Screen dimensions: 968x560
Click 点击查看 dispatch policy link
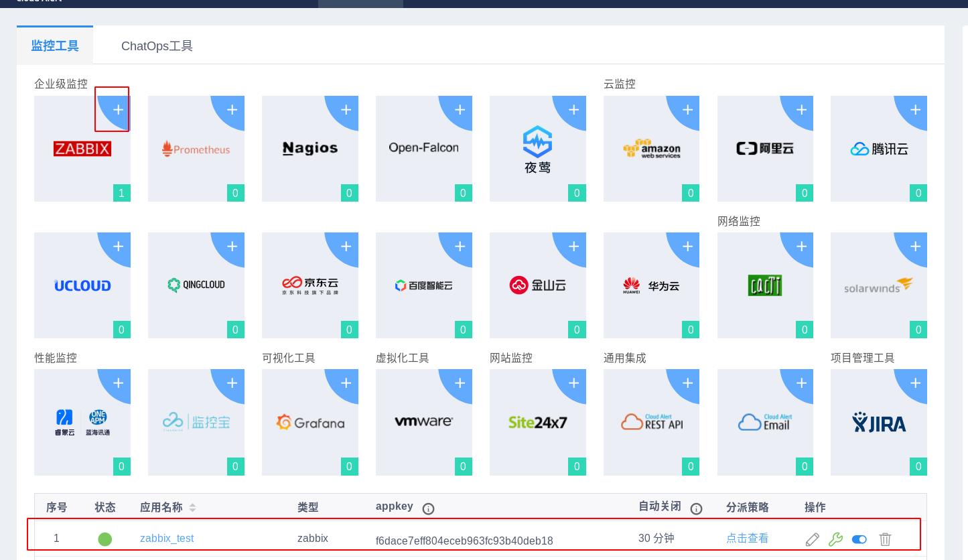[748, 538]
